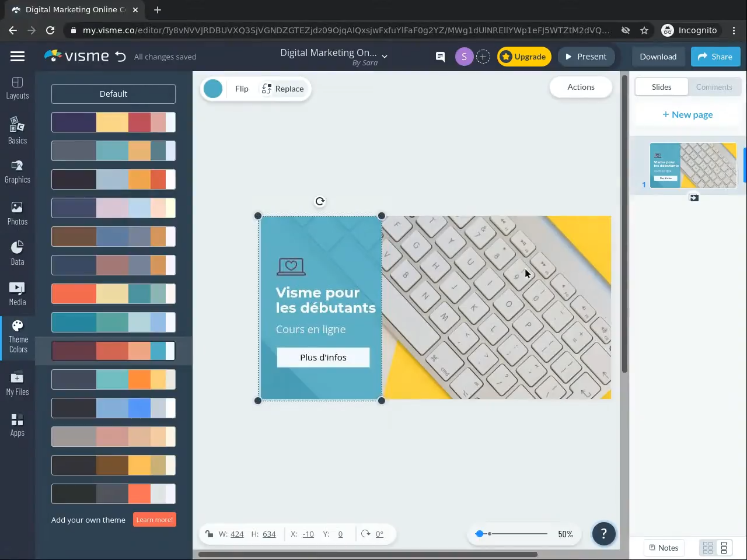This screenshot has width=747, height=560.
Task: Switch to the Comments tab
Action: [714, 87]
